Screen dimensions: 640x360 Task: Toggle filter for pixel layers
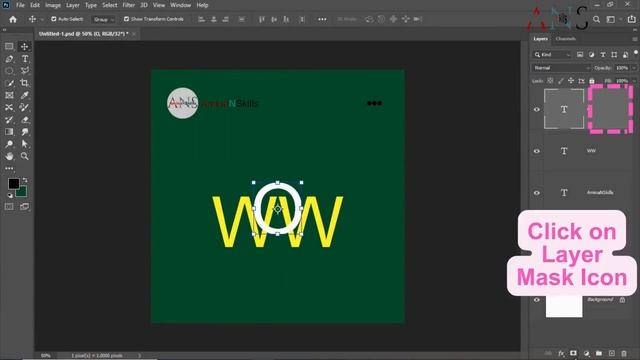click(x=580, y=55)
